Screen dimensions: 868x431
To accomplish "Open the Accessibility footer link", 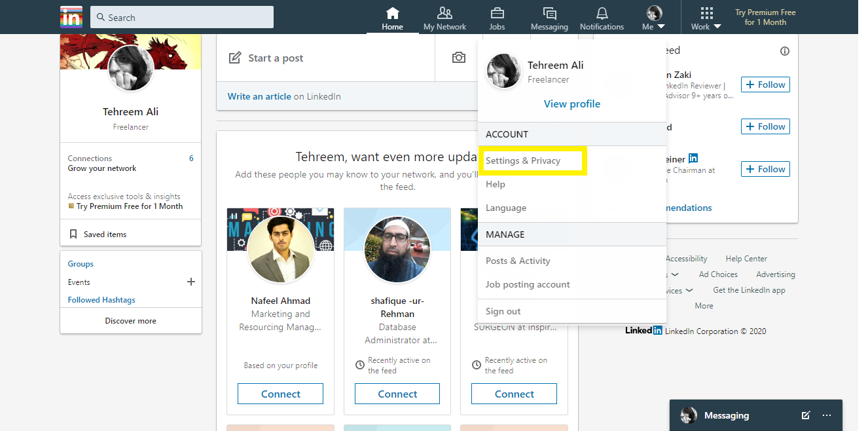I will tap(687, 259).
